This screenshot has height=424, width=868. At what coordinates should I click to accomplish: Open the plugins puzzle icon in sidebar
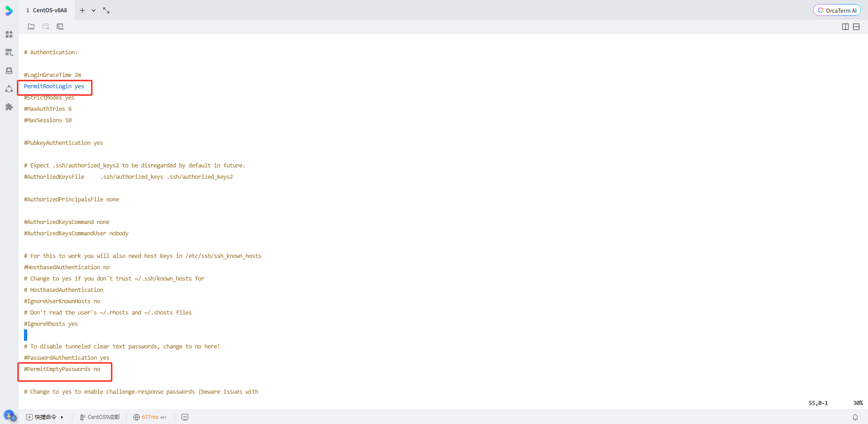tap(9, 107)
